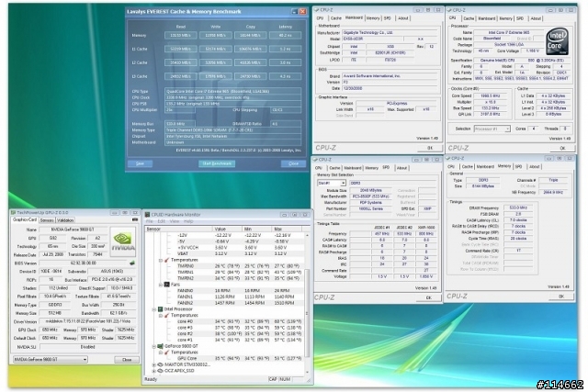Click OK in CPU-Z Memory window
Viewport: 588px width, 392px height.
coord(561,296)
